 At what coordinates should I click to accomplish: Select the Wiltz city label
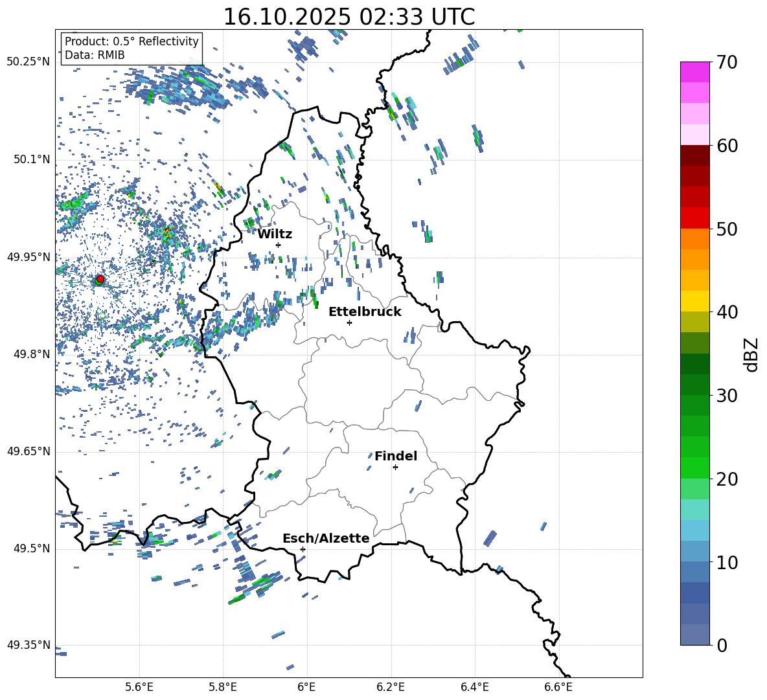pos(275,234)
